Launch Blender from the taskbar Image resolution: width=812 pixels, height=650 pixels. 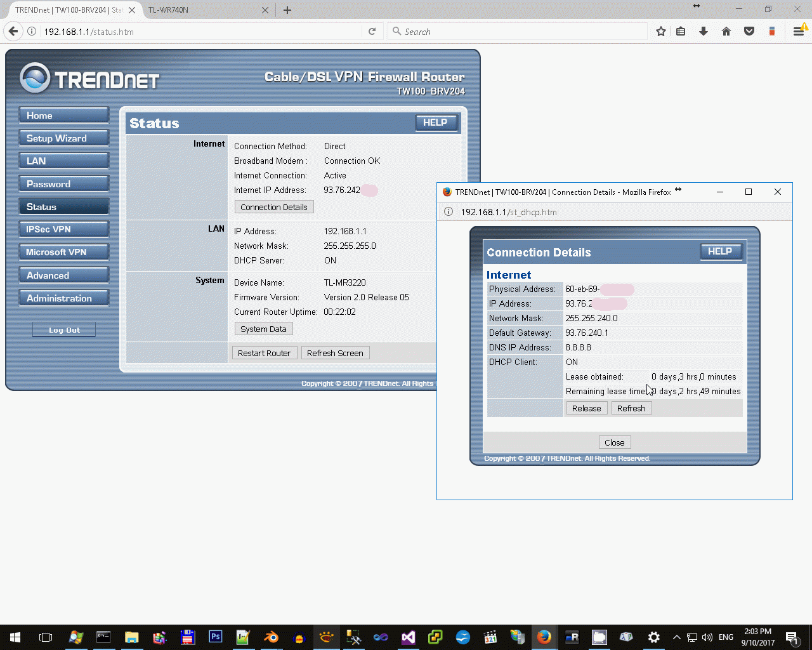[271, 637]
